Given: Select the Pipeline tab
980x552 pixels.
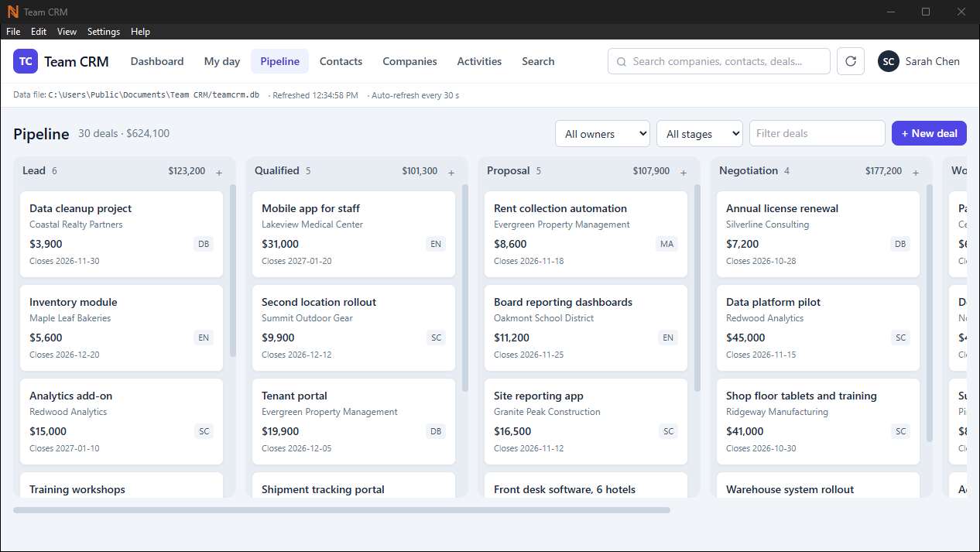Looking at the screenshot, I should 279,61.
